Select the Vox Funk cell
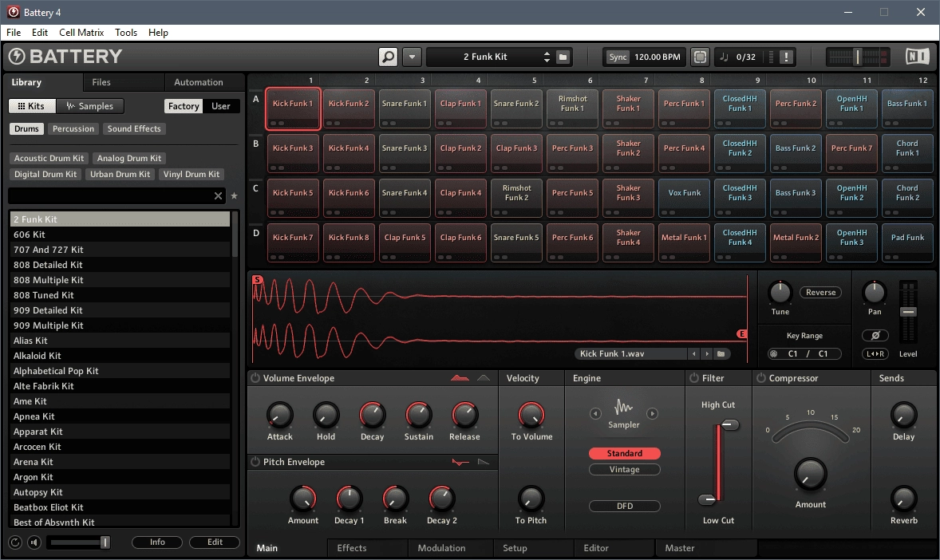Viewport: 940px width, 560px height. click(684, 198)
